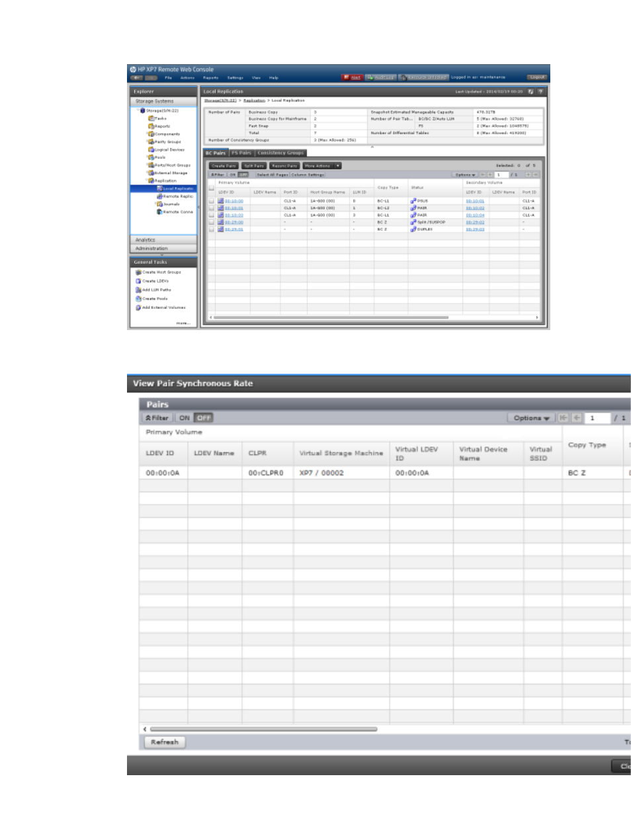Screen dimensions: 631x840
Task: Click the HP logo in console title
Action: 133,69
